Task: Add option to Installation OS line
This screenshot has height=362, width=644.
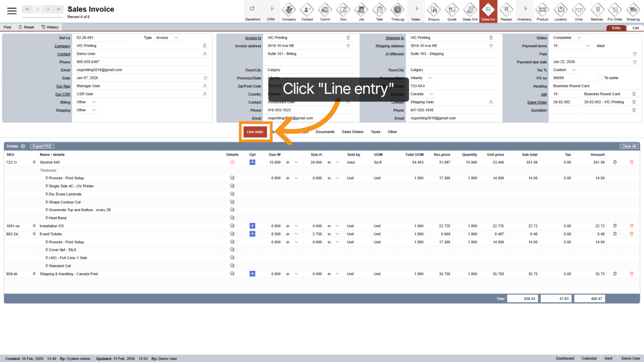Action: (x=252, y=226)
